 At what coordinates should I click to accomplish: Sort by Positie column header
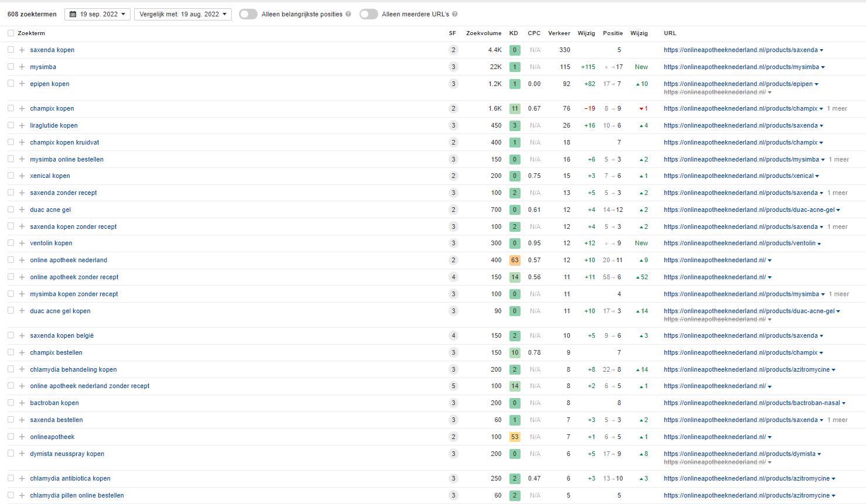point(613,33)
